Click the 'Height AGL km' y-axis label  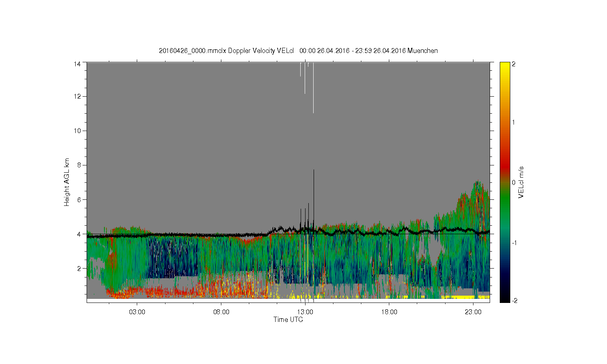[67, 182]
